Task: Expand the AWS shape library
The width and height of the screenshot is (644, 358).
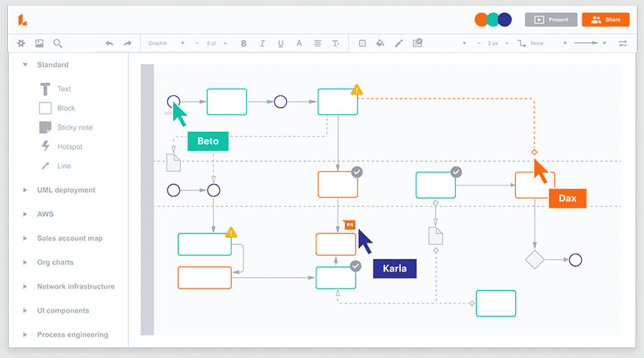Action: (24, 214)
